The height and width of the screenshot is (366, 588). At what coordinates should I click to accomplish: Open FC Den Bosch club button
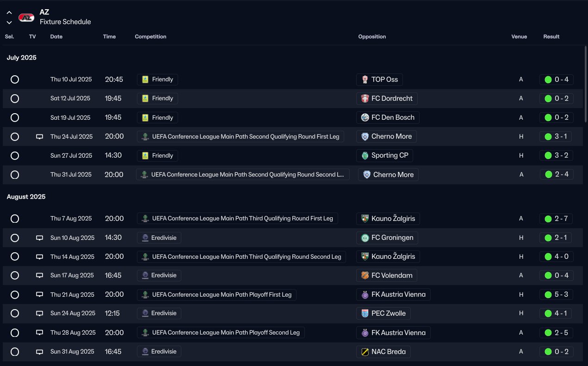tap(388, 117)
